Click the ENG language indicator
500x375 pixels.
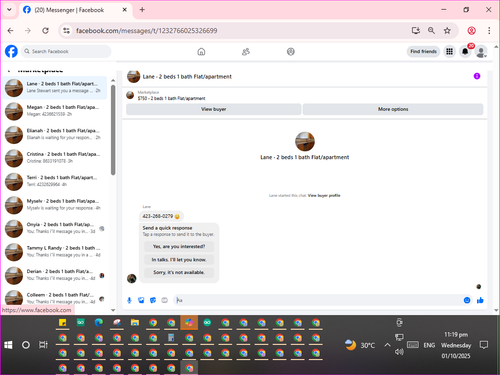point(429,345)
